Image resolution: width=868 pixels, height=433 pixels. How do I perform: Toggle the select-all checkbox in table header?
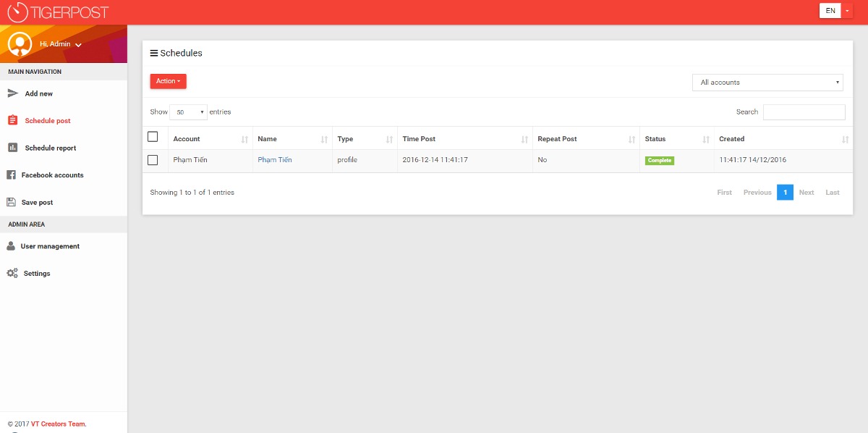[153, 137]
